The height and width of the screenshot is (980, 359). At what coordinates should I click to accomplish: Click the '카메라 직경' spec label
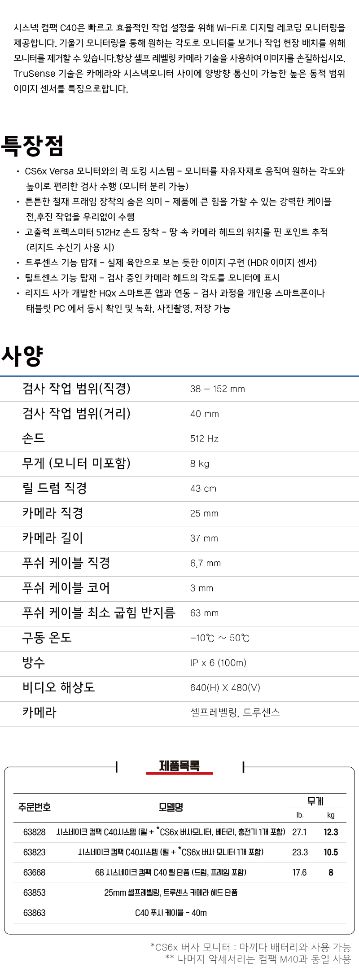click(x=53, y=513)
